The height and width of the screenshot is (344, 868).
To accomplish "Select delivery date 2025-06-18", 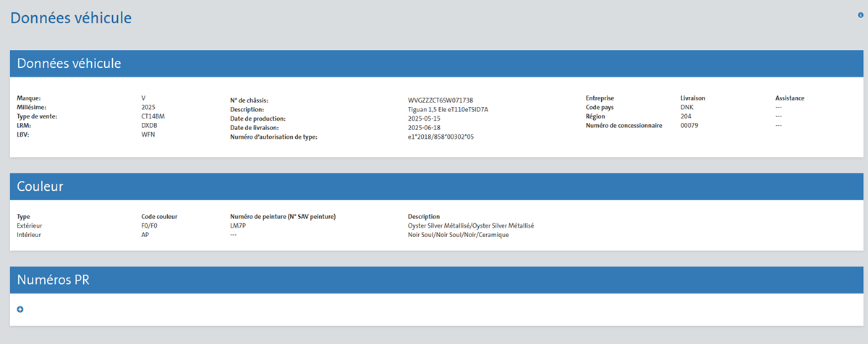I will coord(425,127).
